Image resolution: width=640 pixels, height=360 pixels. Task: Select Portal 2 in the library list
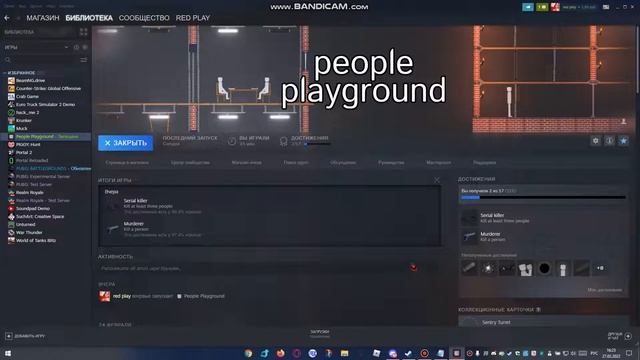[24, 152]
